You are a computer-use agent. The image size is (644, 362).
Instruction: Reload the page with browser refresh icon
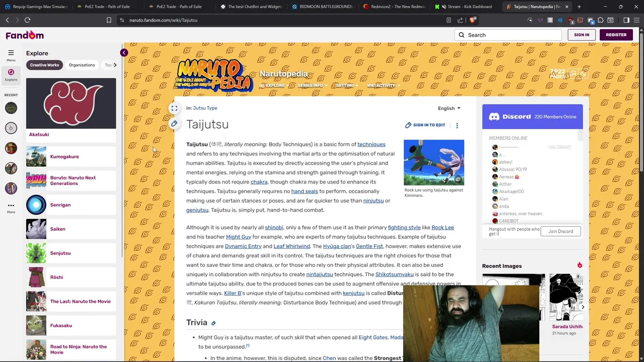27,20
